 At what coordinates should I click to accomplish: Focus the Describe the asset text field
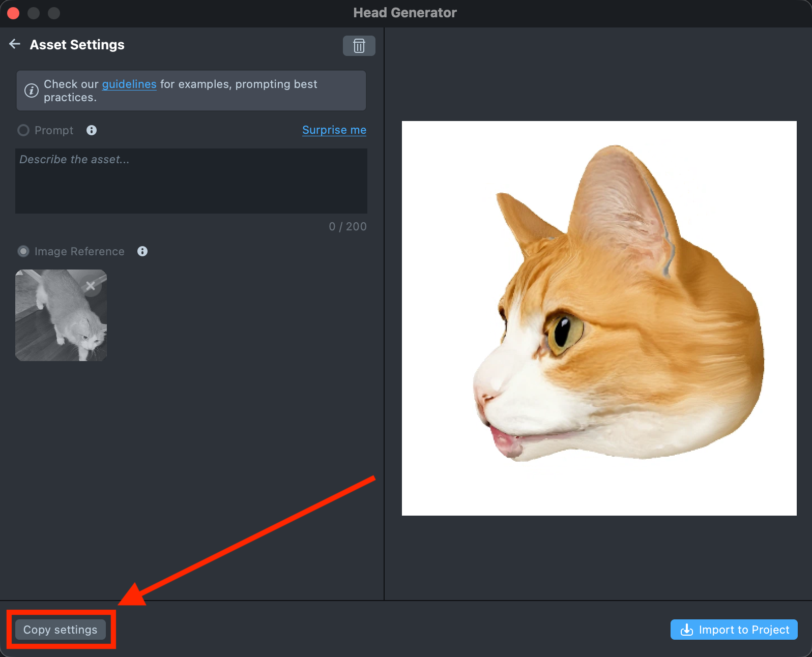click(191, 181)
